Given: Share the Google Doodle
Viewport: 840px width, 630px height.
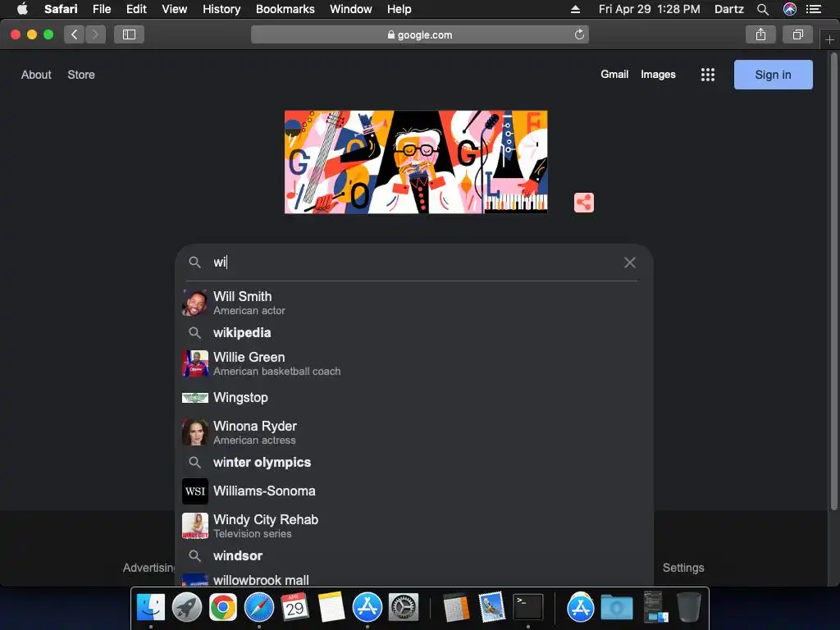Looking at the screenshot, I should (x=584, y=203).
